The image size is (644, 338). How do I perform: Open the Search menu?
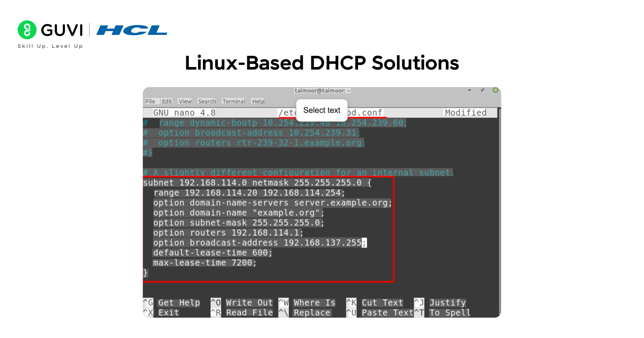207,101
